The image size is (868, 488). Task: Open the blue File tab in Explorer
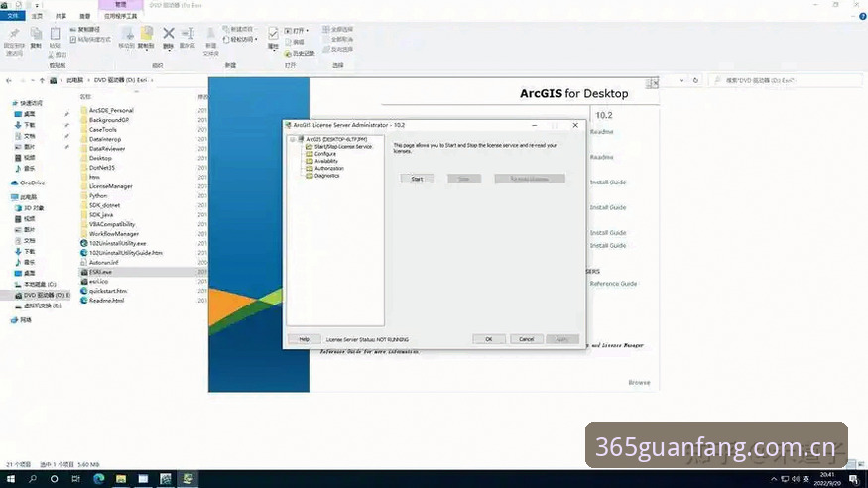13,16
